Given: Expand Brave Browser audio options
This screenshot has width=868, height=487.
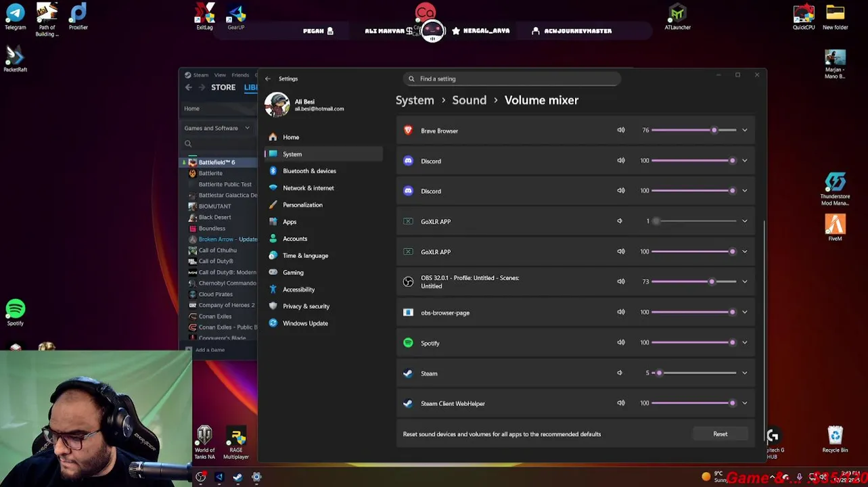Looking at the screenshot, I should 744,130.
